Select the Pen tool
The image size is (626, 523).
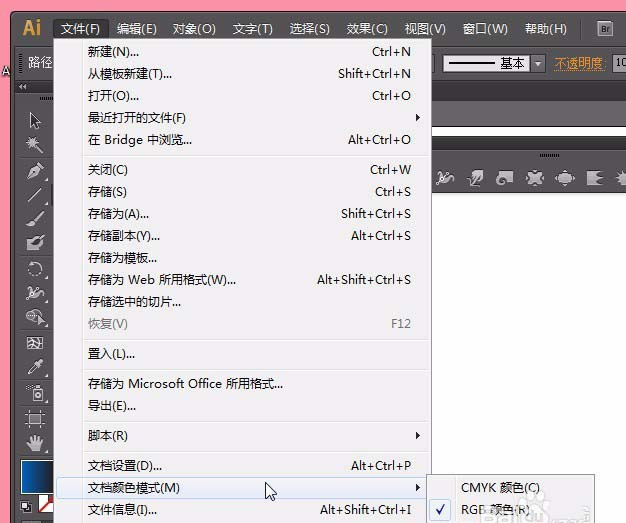35,171
